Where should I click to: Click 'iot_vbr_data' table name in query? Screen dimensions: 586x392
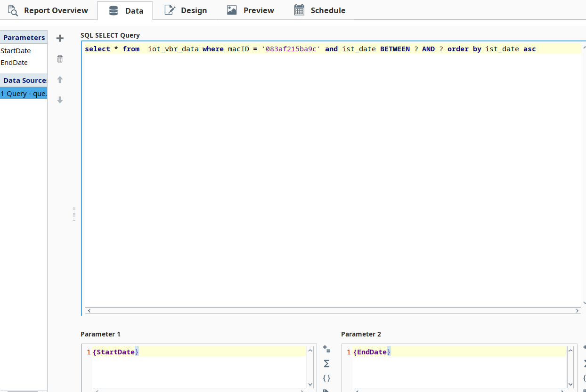coord(173,49)
